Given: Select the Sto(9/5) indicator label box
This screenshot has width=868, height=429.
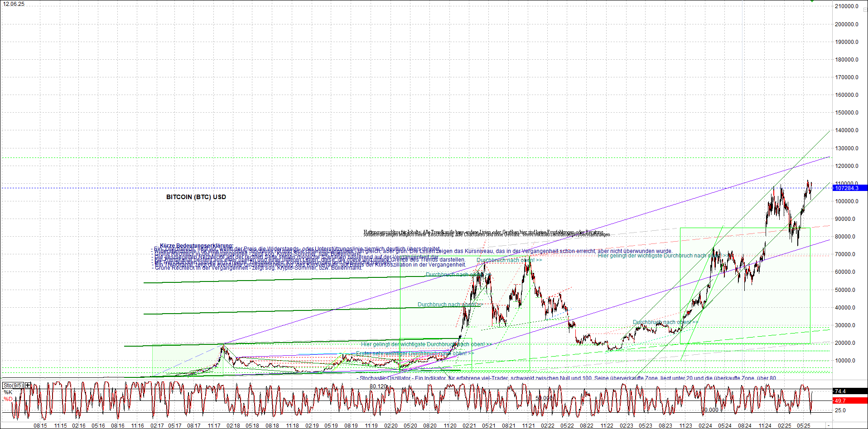Looking at the screenshot, I should point(13,386).
